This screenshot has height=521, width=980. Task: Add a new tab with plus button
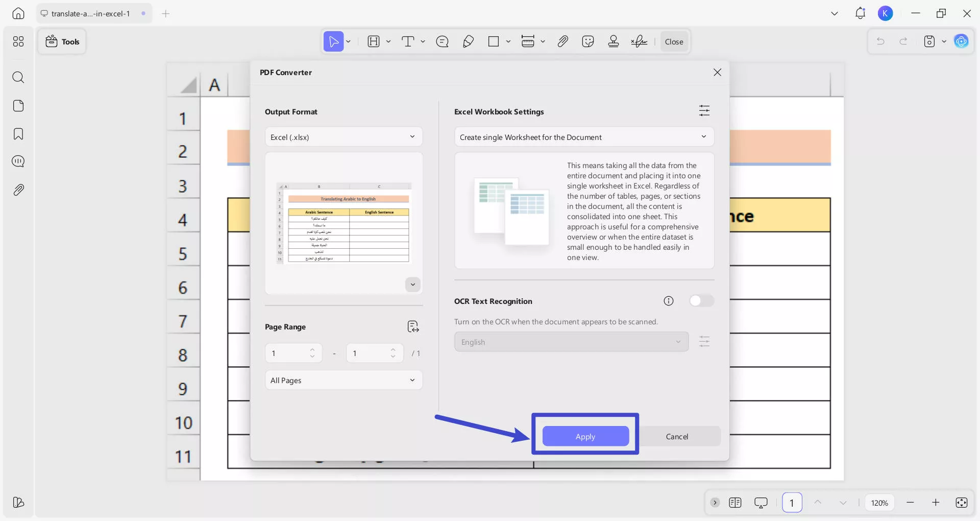165,14
